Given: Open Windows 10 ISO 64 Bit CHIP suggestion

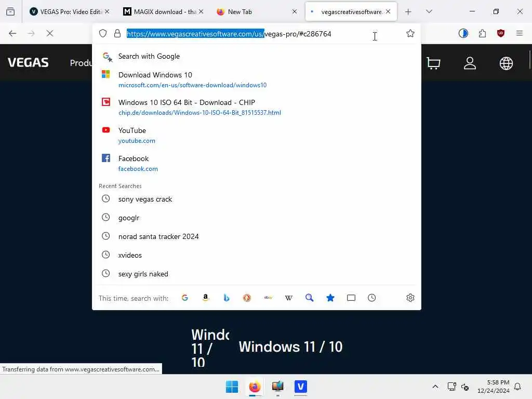Looking at the screenshot, I should click(x=257, y=107).
